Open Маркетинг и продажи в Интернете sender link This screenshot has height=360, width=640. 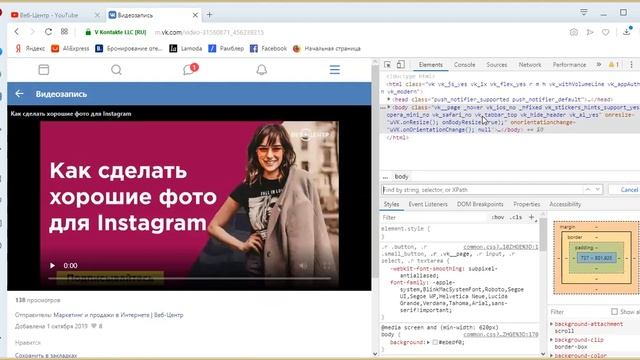(118, 315)
